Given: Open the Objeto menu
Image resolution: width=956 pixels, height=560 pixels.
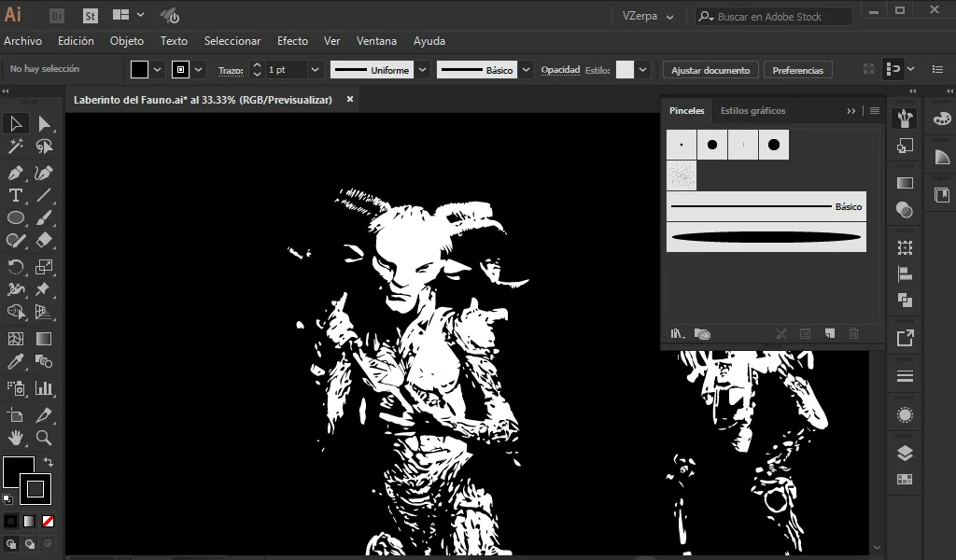Looking at the screenshot, I should pos(127,41).
